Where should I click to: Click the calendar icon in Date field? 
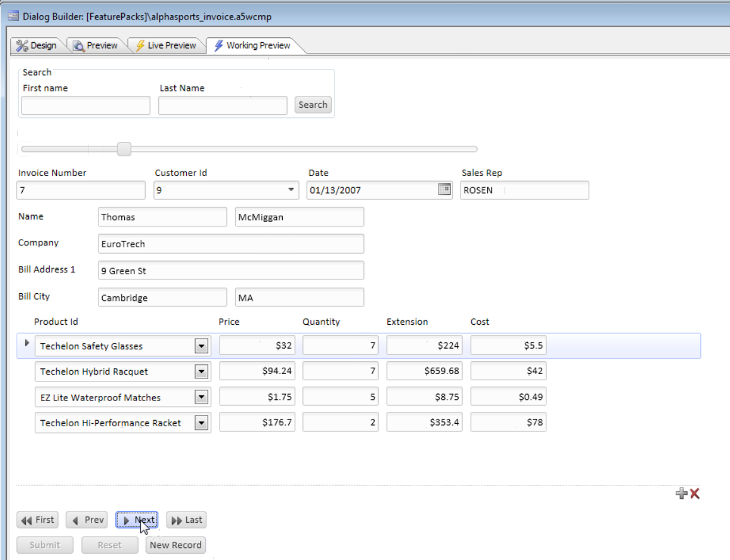(x=444, y=189)
